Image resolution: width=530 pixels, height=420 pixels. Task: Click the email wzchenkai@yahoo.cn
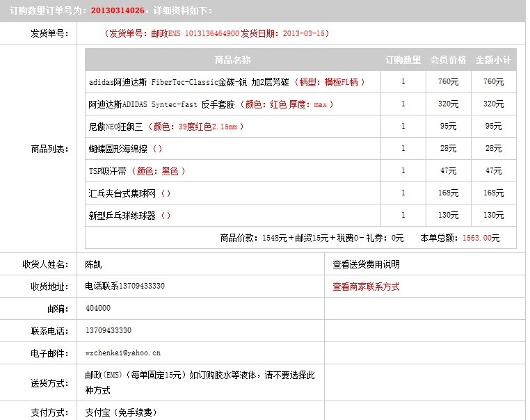[123, 353]
